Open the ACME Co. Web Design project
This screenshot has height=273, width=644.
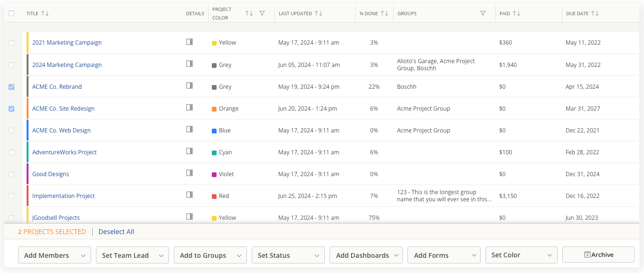pyautogui.click(x=61, y=130)
